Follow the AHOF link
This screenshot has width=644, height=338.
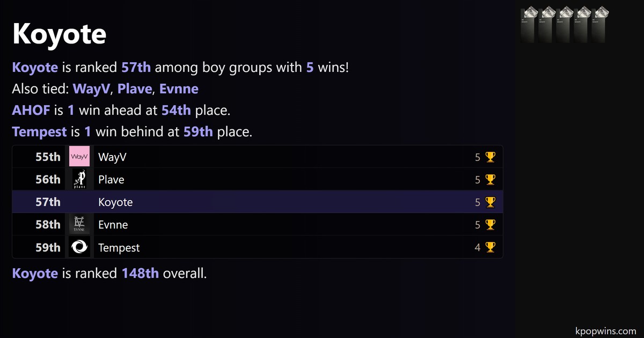pos(31,110)
